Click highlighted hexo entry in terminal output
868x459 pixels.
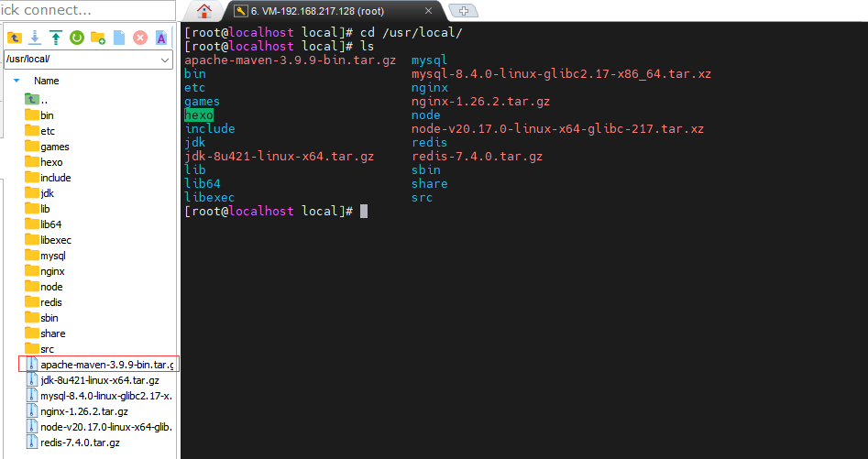tap(199, 115)
